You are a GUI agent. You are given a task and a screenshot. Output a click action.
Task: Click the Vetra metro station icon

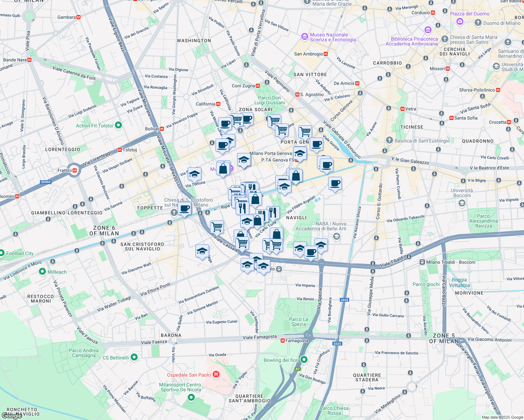[x=402, y=109]
